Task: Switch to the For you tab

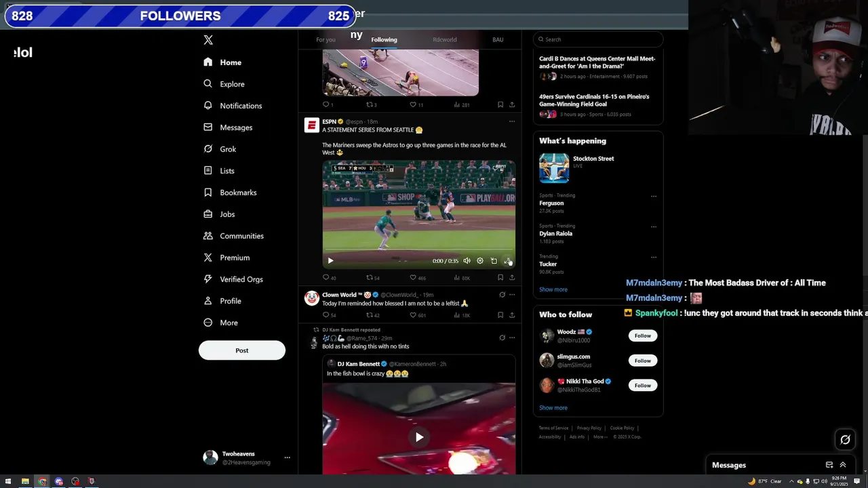Action: point(325,40)
